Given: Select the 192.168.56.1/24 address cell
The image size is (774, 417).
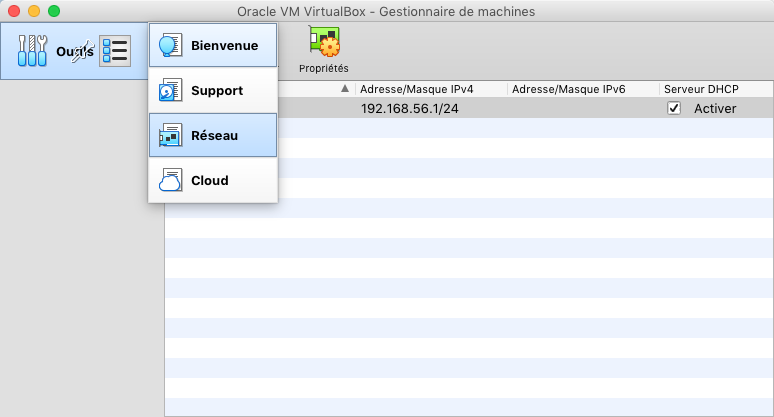Looking at the screenshot, I should [410, 109].
